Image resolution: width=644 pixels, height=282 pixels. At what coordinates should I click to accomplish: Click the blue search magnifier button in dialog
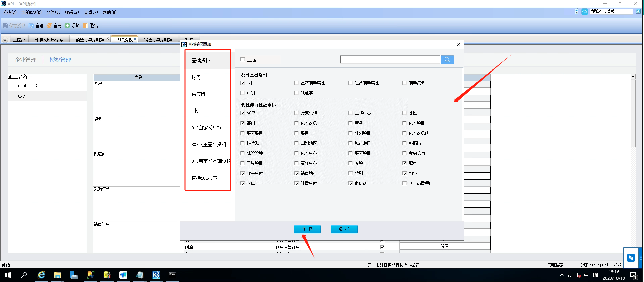click(447, 60)
